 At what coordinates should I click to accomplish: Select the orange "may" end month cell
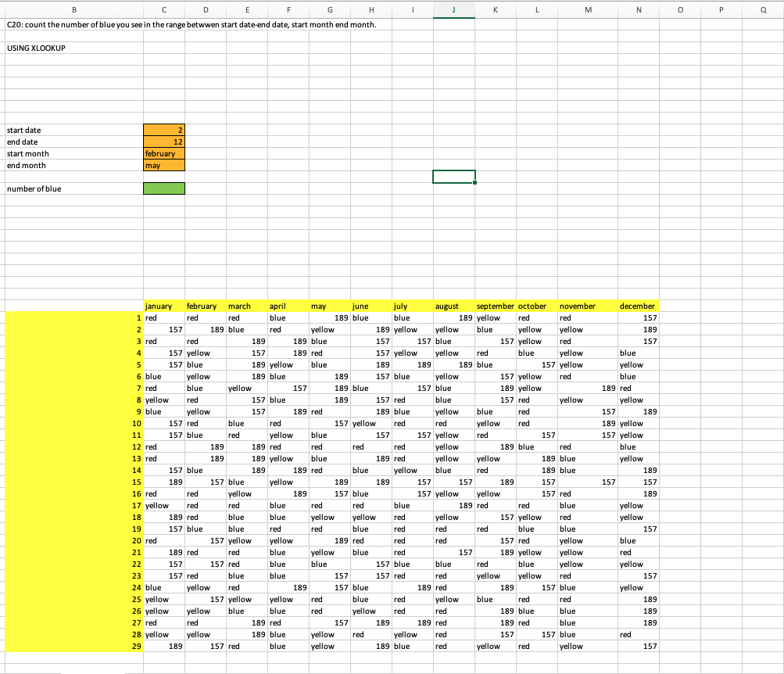[163, 165]
